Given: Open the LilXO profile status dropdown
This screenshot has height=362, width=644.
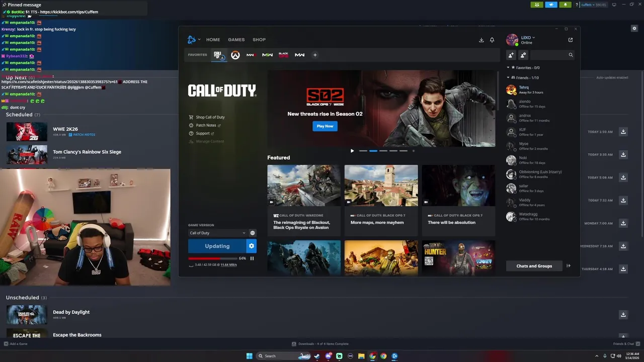Looking at the screenshot, I should (x=528, y=38).
